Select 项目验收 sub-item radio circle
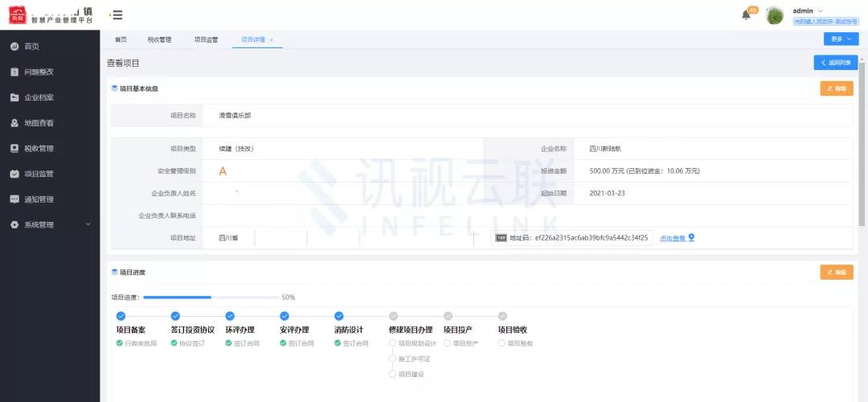868x402 pixels. pyautogui.click(x=502, y=343)
